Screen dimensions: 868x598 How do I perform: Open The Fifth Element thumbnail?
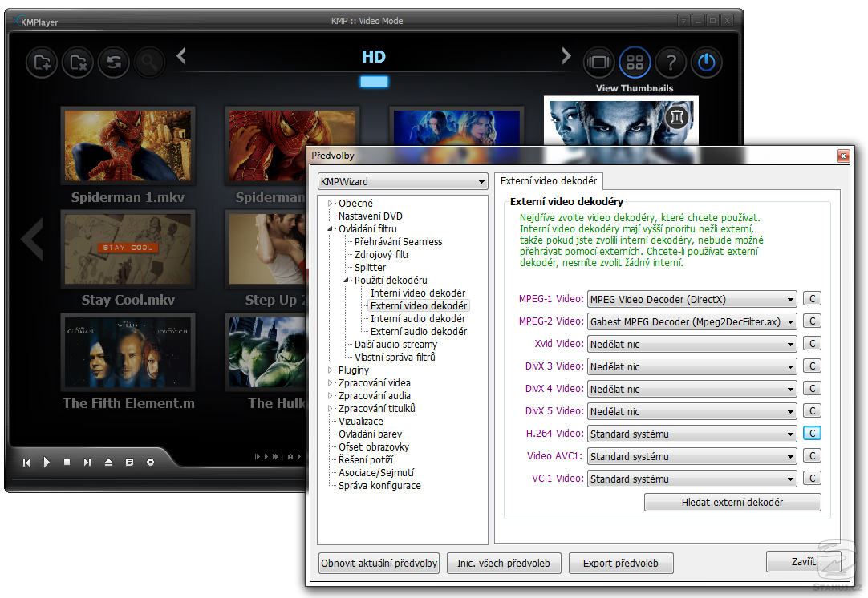click(128, 352)
